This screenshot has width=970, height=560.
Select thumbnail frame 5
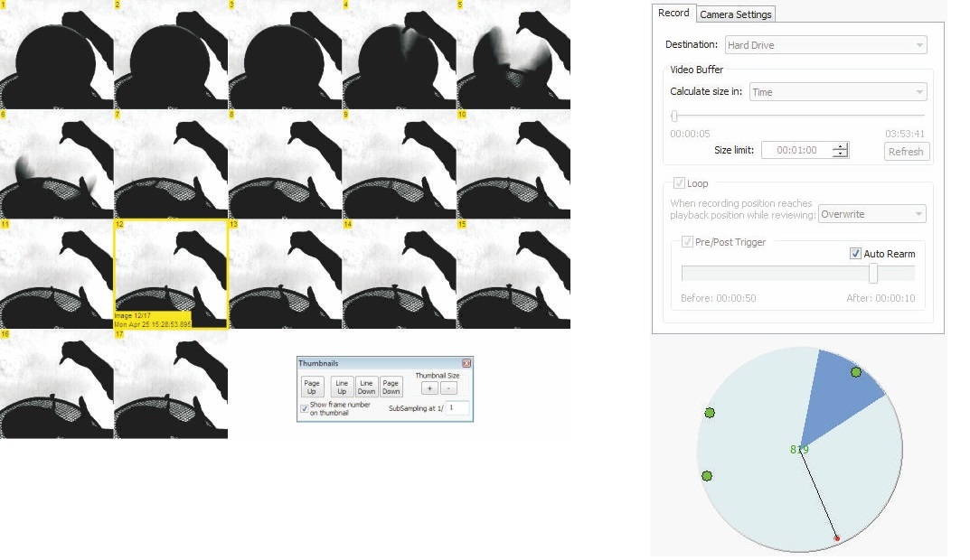pyautogui.click(x=513, y=55)
